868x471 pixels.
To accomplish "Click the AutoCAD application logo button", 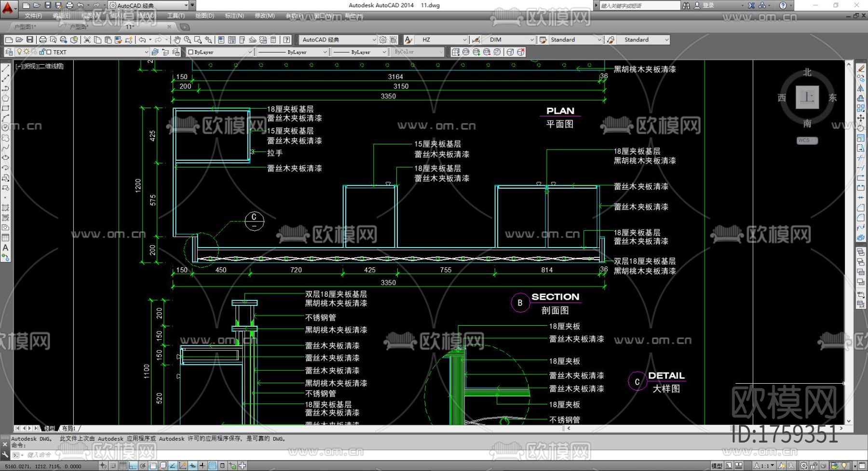I will click(8, 7).
